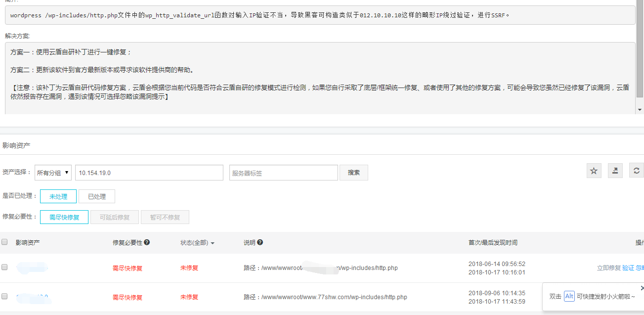This screenshot has width=644, height=315.
Task: Click the refresh icon button
Action: (x=636, y=171)
